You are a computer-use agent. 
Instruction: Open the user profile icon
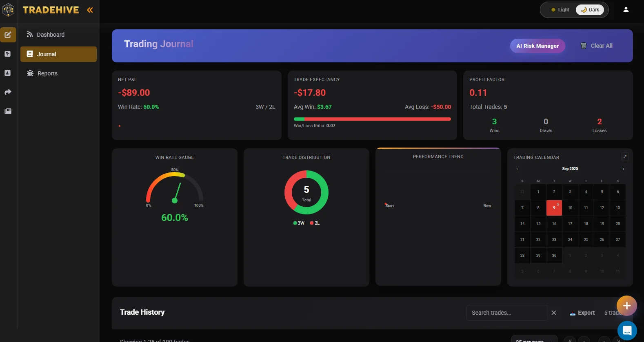point(626,10)
